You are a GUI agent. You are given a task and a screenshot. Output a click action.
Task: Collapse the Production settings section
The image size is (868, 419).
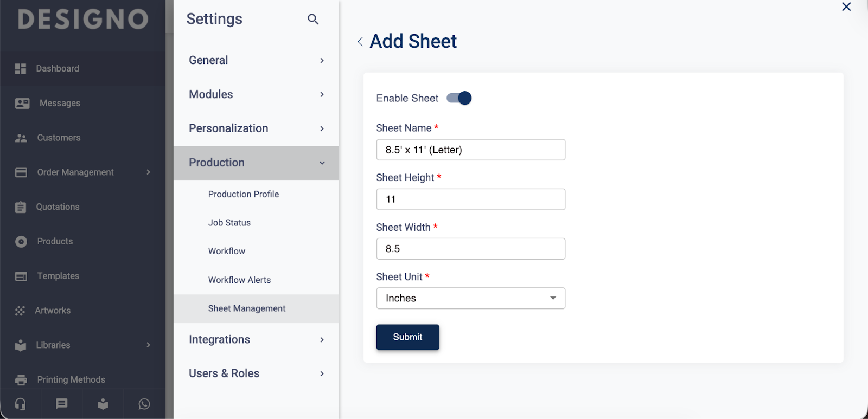coord(322,163)
